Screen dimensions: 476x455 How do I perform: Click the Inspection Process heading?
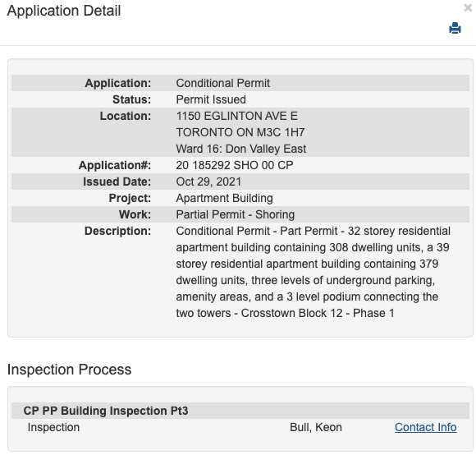point(69,370)
